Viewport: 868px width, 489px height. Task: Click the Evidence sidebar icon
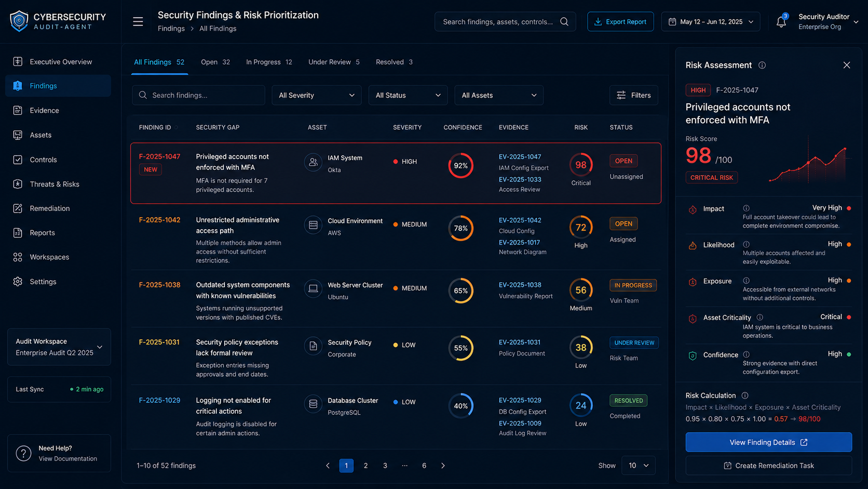pyautogui.click(x=18, y=110)
